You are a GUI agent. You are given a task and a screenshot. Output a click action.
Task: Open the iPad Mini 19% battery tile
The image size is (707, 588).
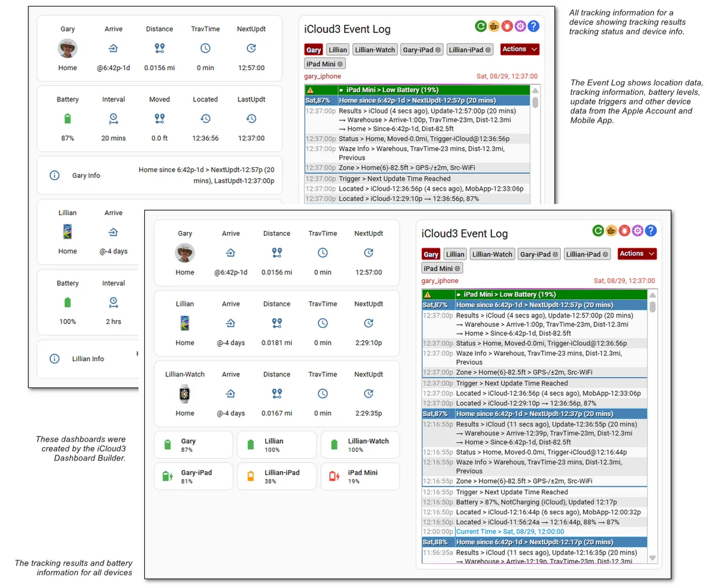click(x=360, y=476)
